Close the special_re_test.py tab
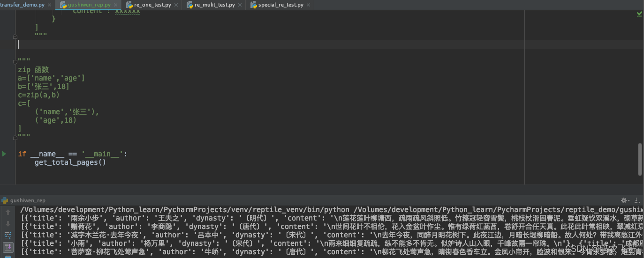This screenshot has height=258, width=644. 308,5
